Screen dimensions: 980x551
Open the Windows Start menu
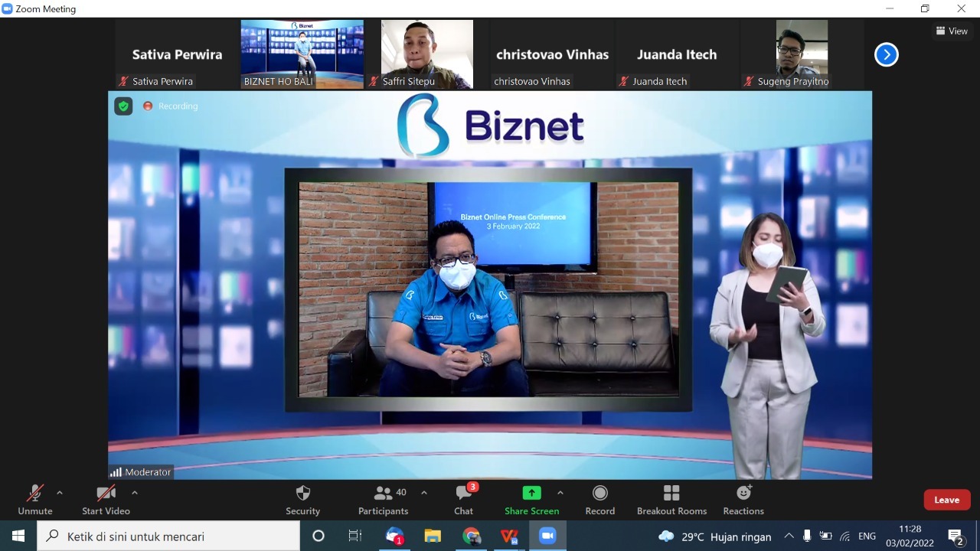tap(18, 536)
